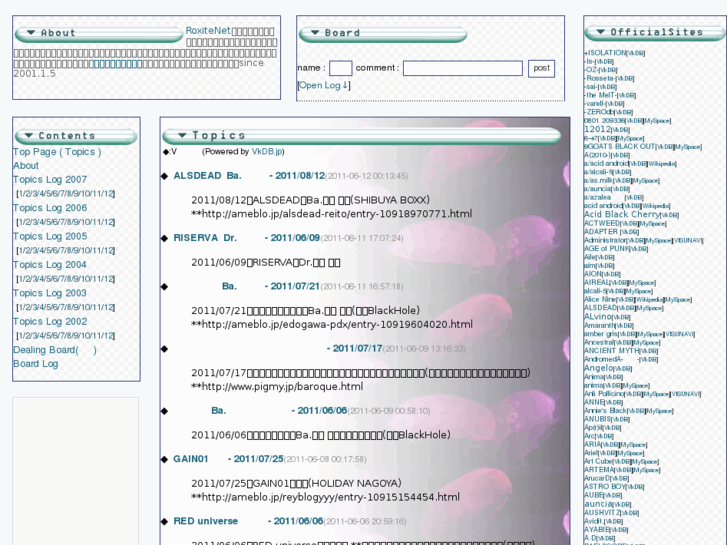Open Topics Log 2002
Image resolution: width=727 pixels, height=545 pixels.
pos(50,321)
